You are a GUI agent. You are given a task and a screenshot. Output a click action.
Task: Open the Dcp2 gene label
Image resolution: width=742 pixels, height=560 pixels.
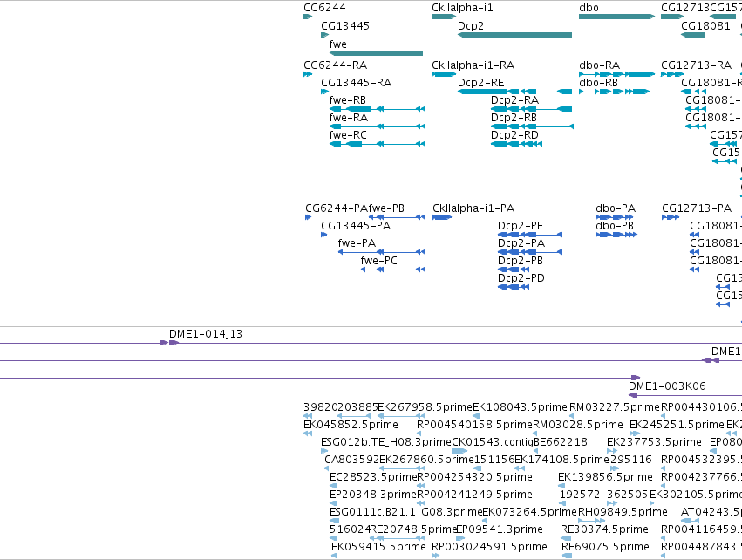click(470, 26)
